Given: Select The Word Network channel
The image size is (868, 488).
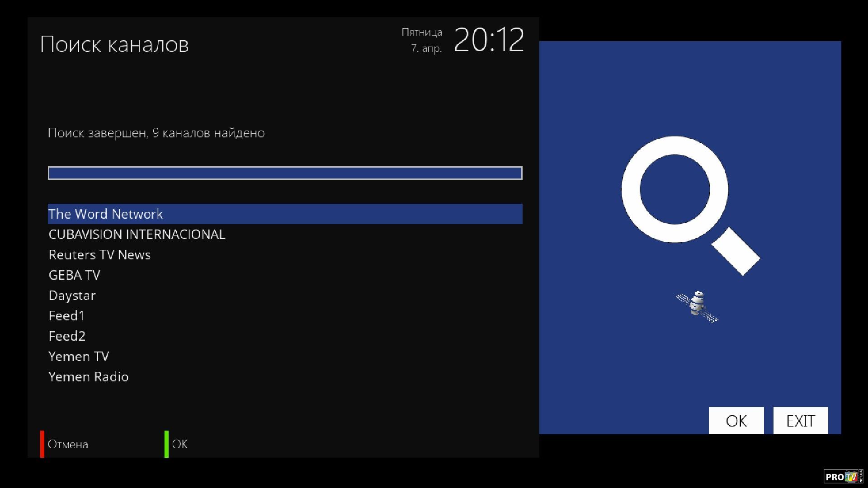Looking at the screenshot, I should (285, 214).
